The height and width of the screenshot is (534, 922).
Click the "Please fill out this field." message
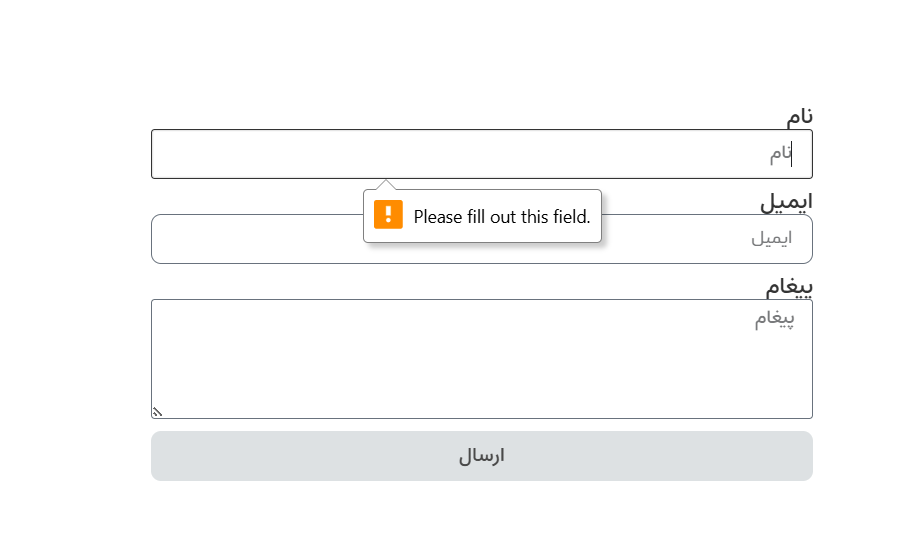tap(502, 217)
